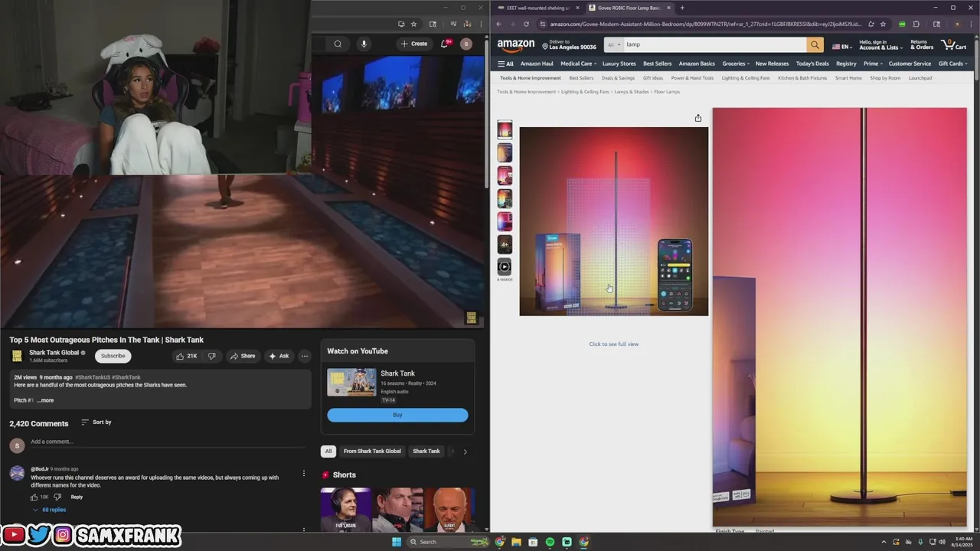Open Today's Deals in Amazon nav

[812, 64]
